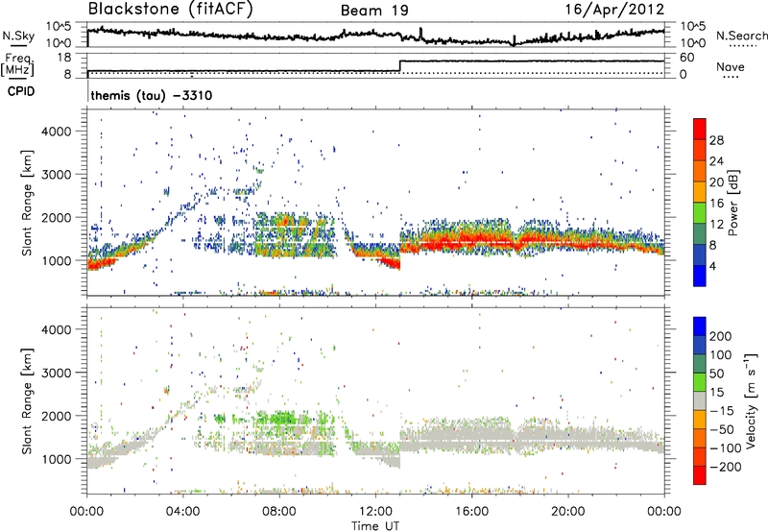The height and width of the screenshot is (532, 768).
Task: Click the '4' label on Power color bar
Action: (x=713, y=266)
